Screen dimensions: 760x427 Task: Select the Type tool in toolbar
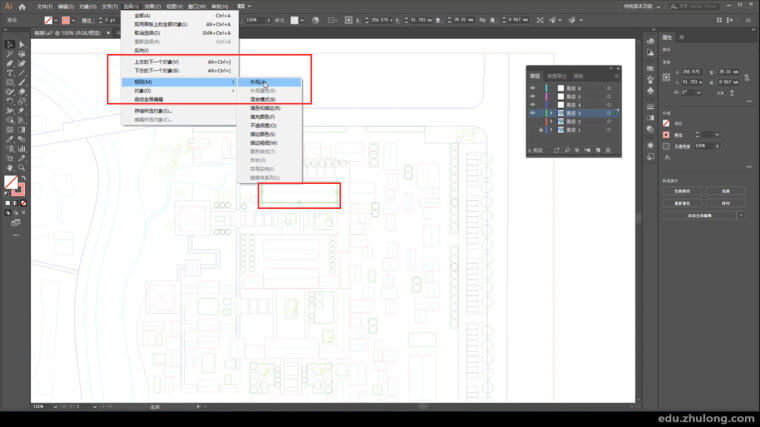coord(9,73)
